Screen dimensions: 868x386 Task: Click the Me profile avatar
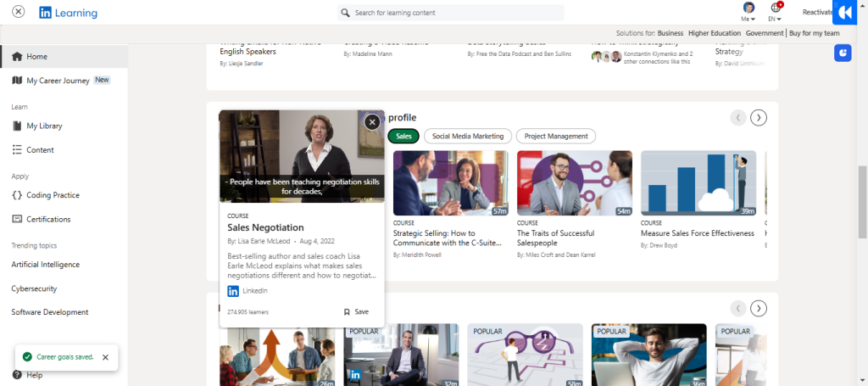tap(749, 8)
